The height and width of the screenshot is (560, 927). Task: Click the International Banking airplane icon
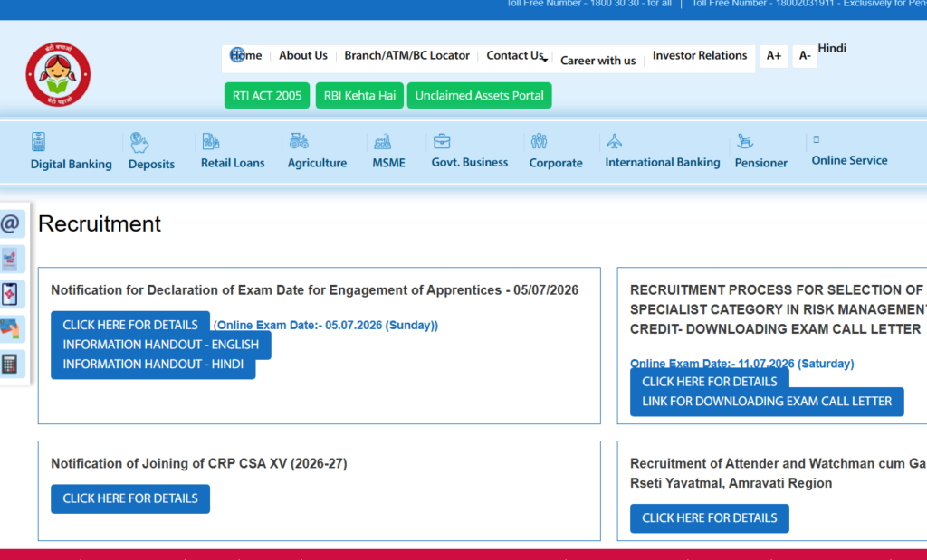pos(615,141)
